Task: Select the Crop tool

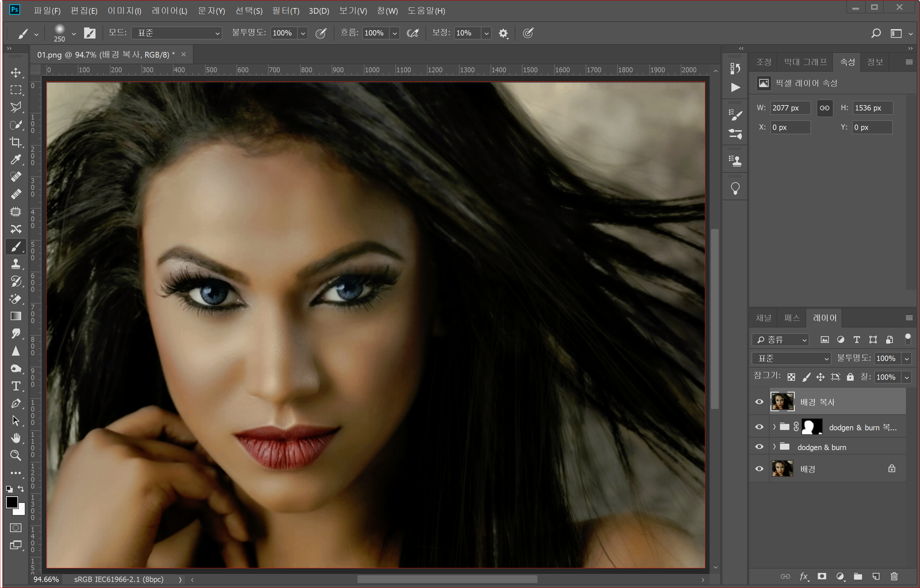Action: click(16, 142)
